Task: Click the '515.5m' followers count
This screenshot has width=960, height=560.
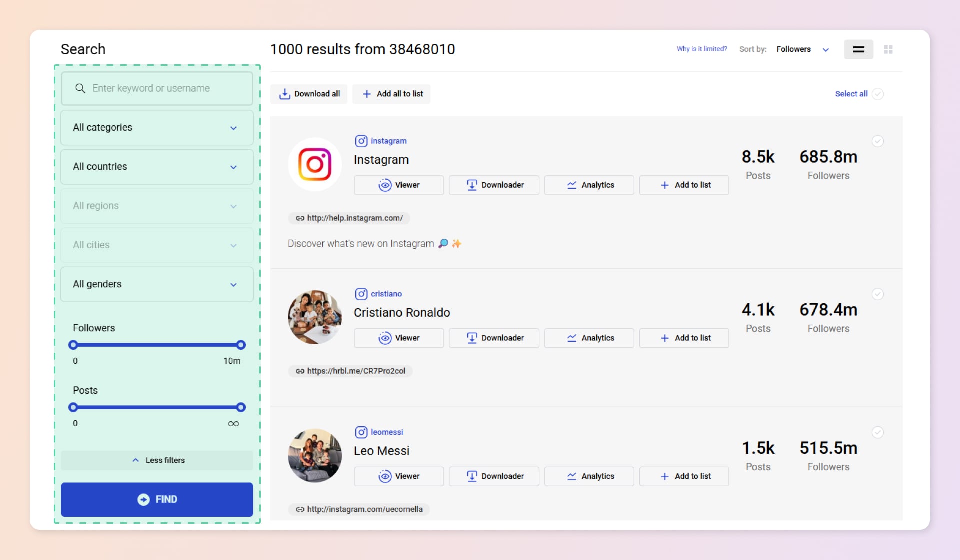Action: coord(828,448)
